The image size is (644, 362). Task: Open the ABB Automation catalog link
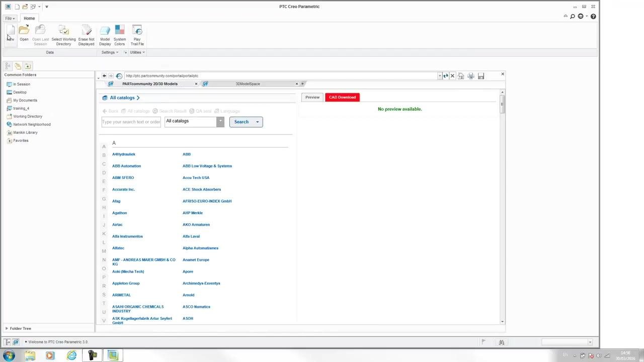(x=126, y=166)
